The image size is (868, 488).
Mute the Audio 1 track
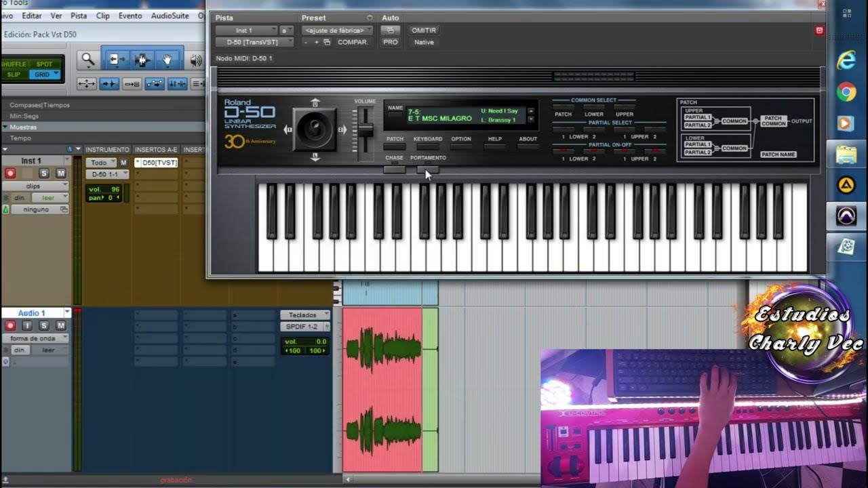point(60,326)
